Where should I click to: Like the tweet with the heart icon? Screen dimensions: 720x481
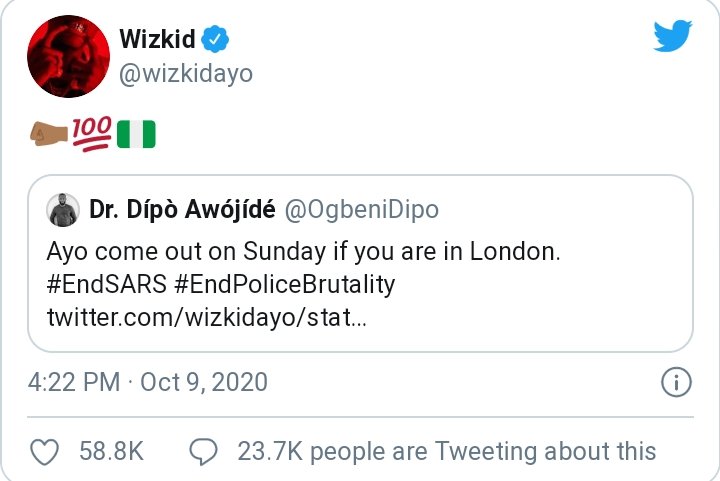[46, 452]
